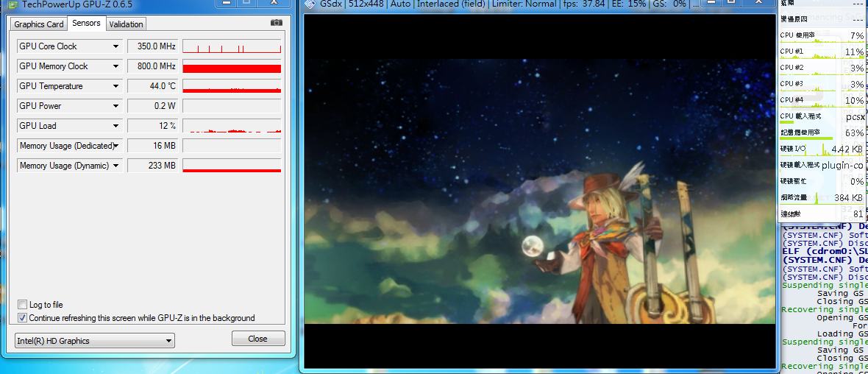The image size is (868, 374).
Task: Click the 233 MB dynamic memory value
Action: [153, 166]
